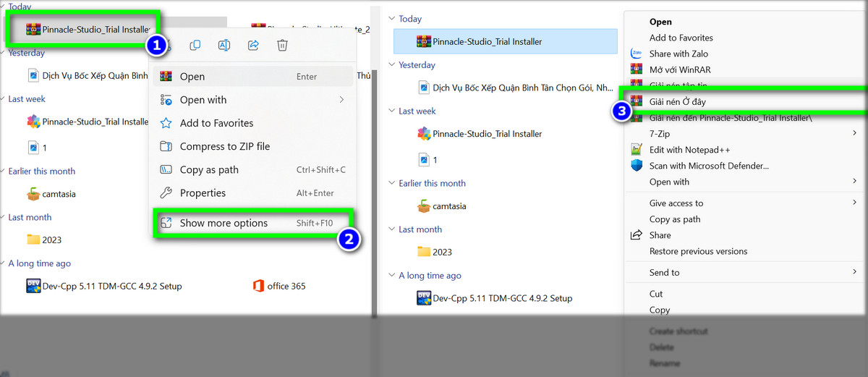Image resolution: width=868 pixels, height=377 pixels.
Task: Click the A long time ago header in left pane
Action: (39, 263)
